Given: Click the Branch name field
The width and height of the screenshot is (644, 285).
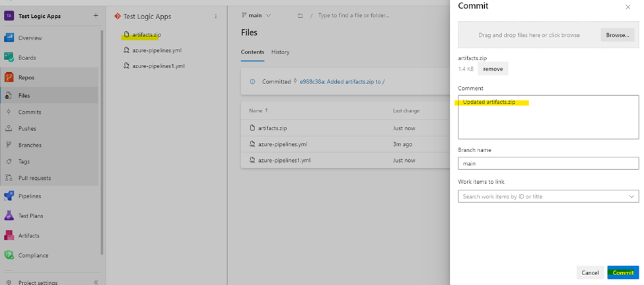Looking at the screenshot, I should [x=548, y=163].
